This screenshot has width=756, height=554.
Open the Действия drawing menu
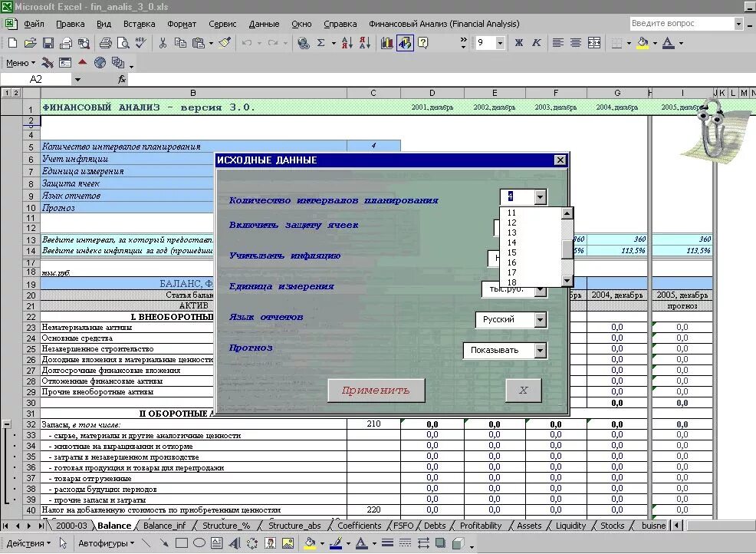28,543
